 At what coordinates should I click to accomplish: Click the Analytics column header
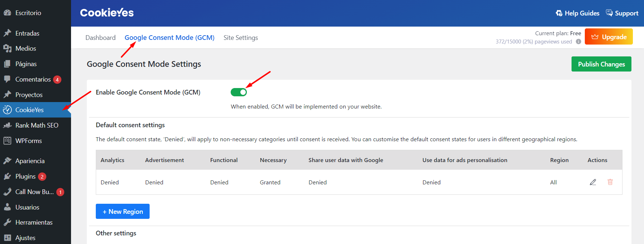tap(112, 160)
